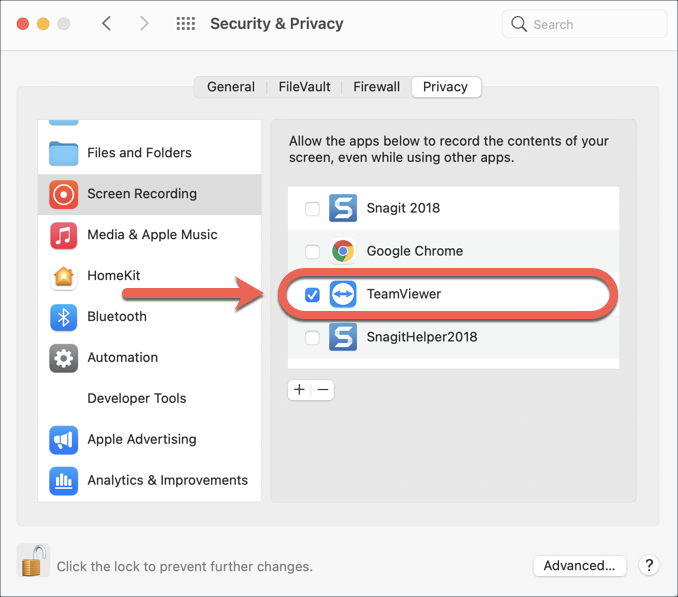Open Media & Apple Music icon
Screen dimensions: 678x597
tap(64, 235)
